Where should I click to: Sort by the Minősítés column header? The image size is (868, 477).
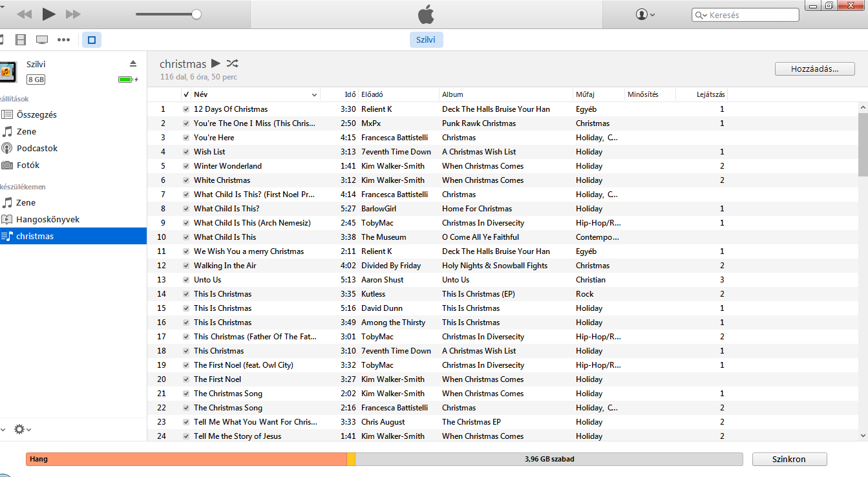(650, 94)
